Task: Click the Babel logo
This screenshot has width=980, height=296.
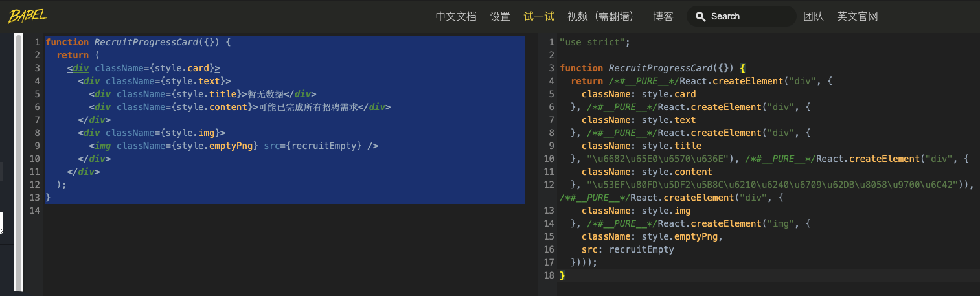Action: 28,16
